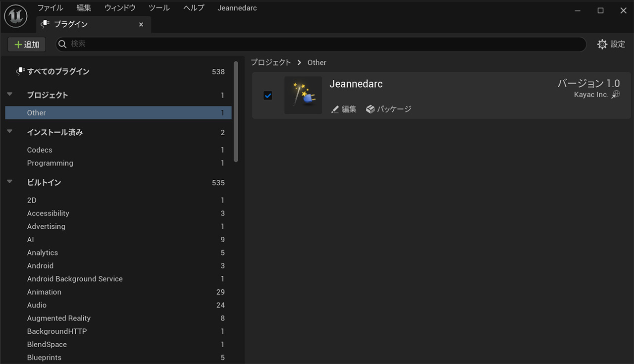Open the ツール menu

[159, 8]
